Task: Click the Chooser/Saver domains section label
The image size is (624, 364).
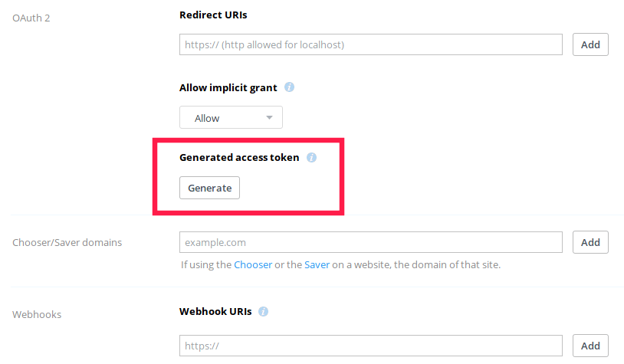Action: click(67, 243)
